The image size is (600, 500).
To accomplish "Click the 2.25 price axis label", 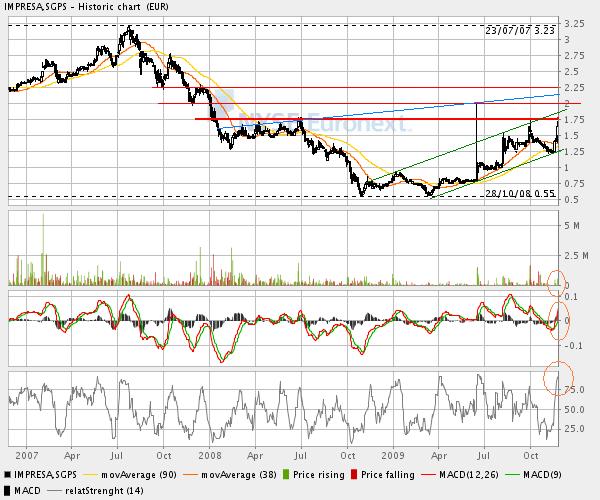I will 574,88.
